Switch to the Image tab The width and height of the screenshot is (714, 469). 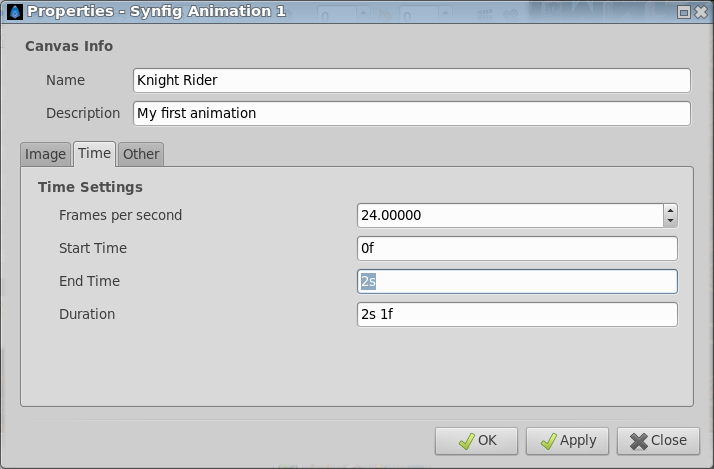tap(46, 154)
